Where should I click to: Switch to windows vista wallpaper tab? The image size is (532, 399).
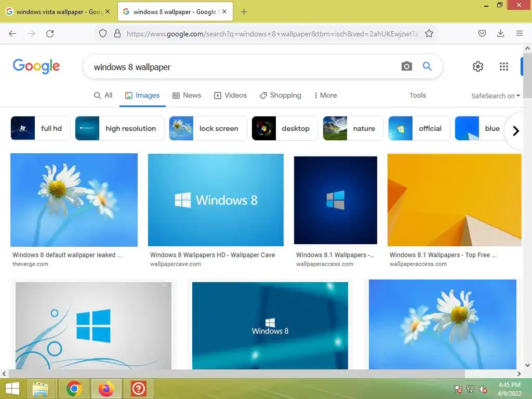tap(58, 11)
